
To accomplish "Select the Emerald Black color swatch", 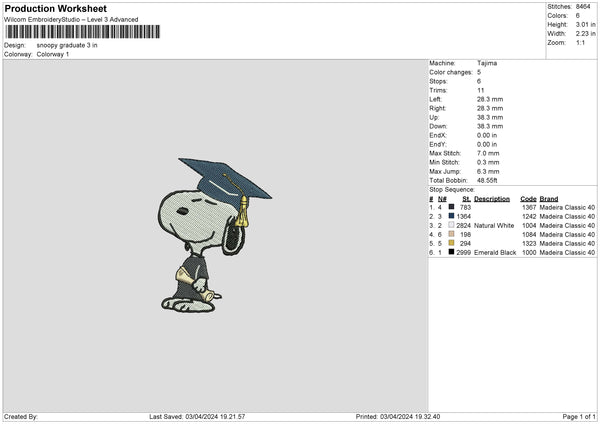I will pyautogui.click(x=452, y=252).
